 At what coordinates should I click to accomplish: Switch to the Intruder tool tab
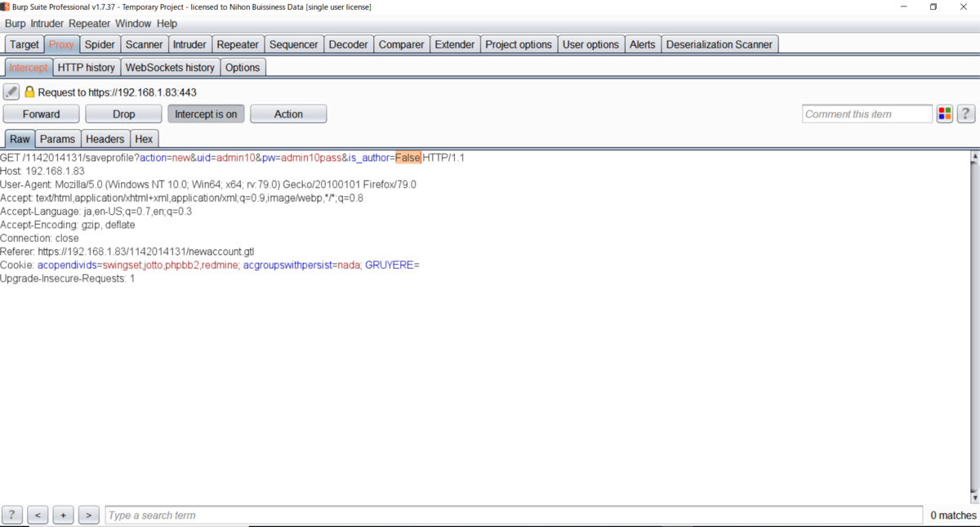coord(190,44)
